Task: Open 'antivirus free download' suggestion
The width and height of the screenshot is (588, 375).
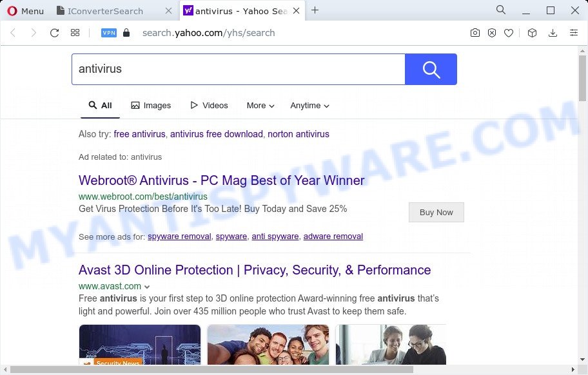Action: pyautogui.click(x=217, y=134)
